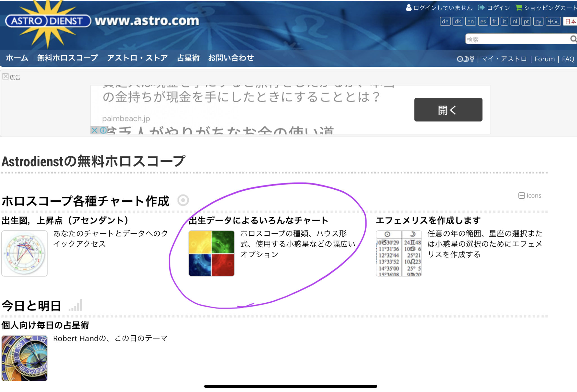Switch language to es
Screen dimensions: 577x392
tap(483, 21)
